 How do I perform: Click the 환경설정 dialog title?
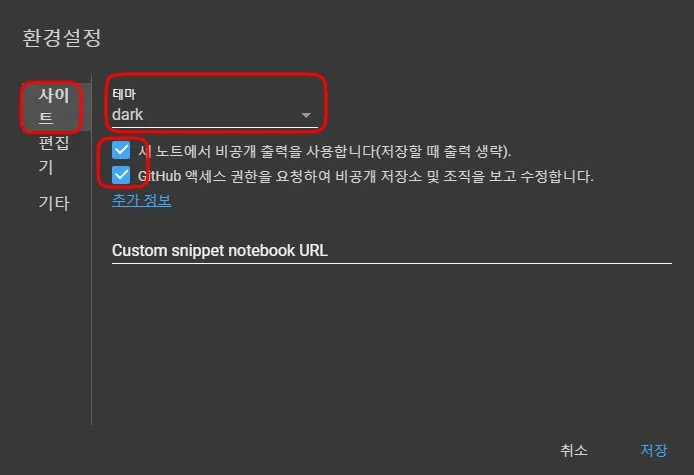62,38
